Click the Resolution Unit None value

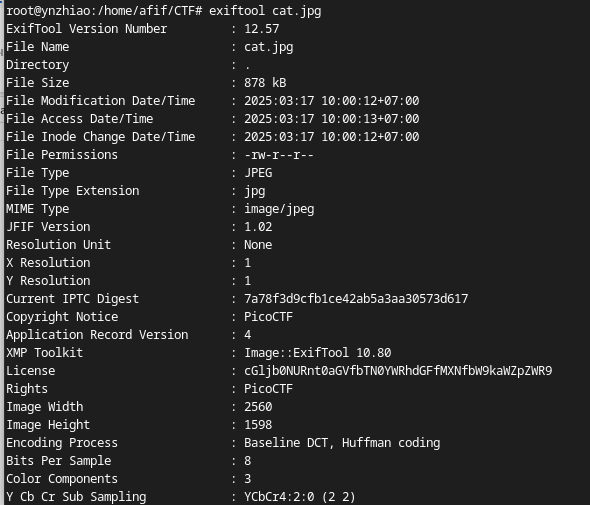pyautogui.click(x=258, y=245)
